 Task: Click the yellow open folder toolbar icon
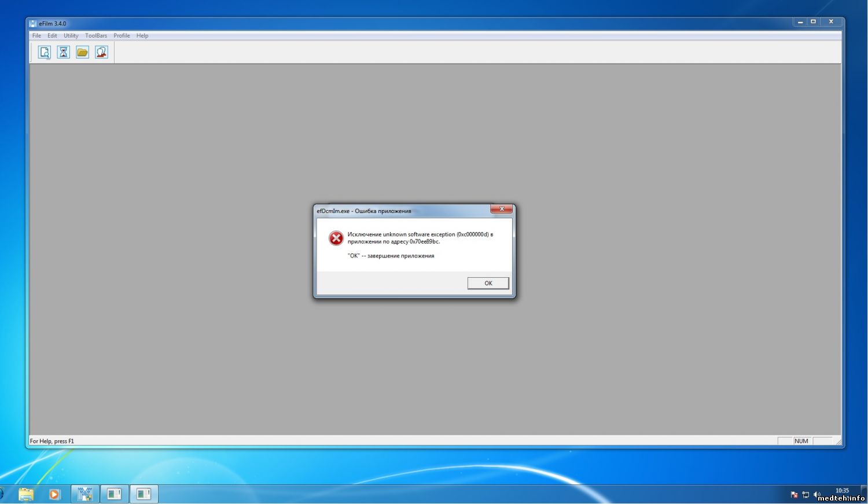pos(82,52)
